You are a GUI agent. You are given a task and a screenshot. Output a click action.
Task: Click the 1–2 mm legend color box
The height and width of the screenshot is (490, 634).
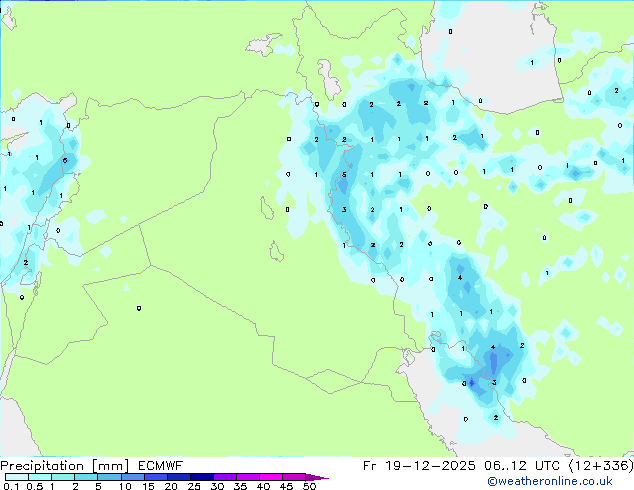click(x=63, y=477)
